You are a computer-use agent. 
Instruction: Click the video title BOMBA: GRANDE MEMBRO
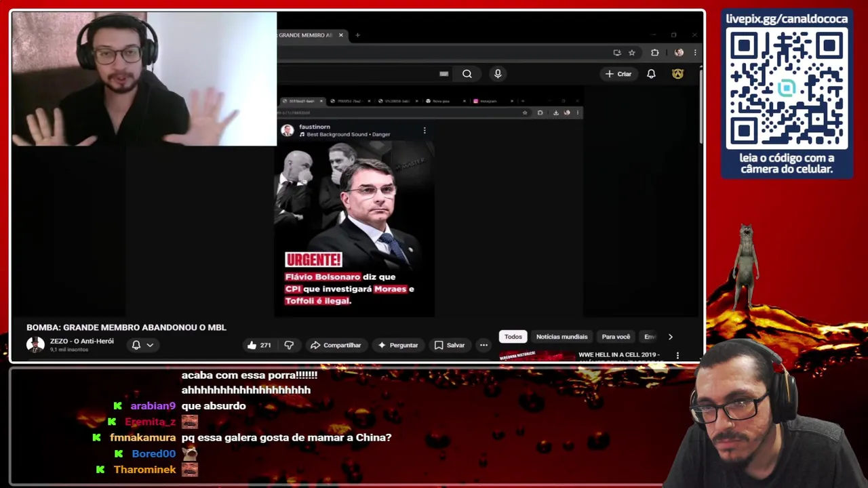(x=126, y=327)
